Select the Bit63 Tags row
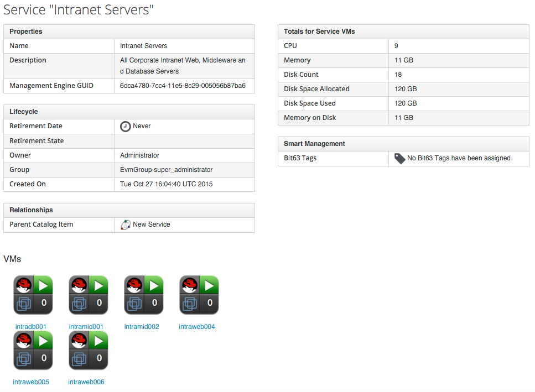The image size is (535, 392). (403, 159)
